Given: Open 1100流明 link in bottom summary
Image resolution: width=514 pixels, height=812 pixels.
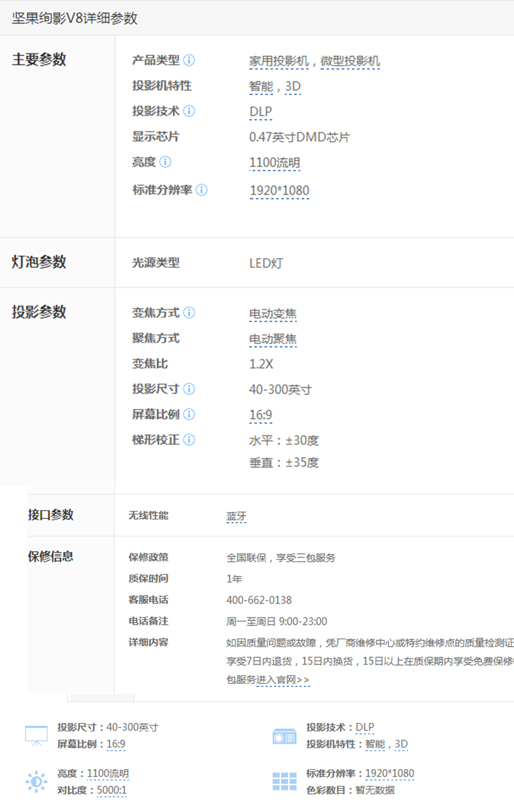Looking at the screenshot, I should click(107, 774).
